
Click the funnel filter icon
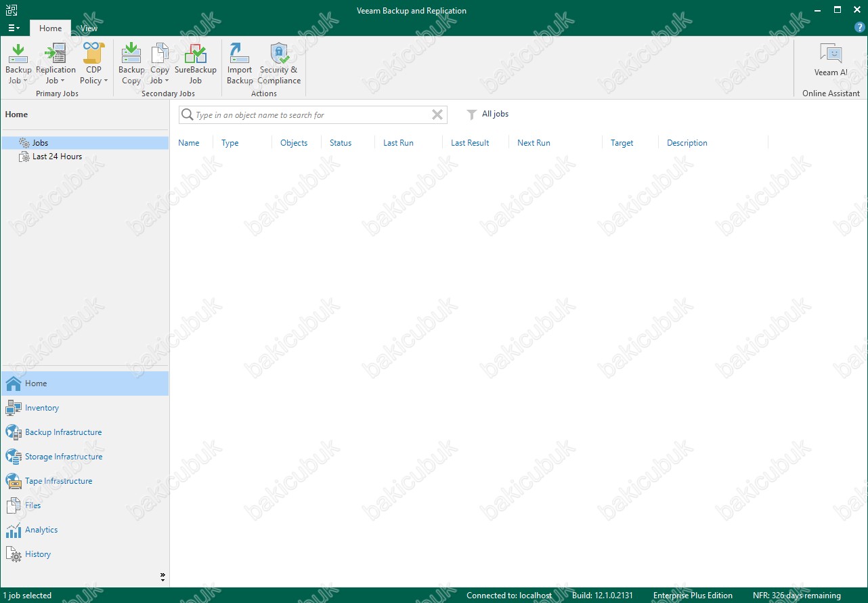point(472,115)
